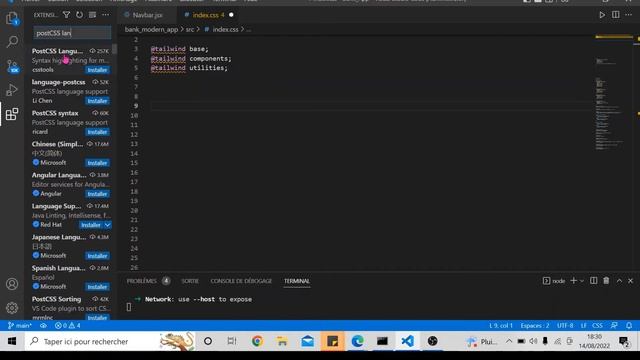Open notifications bell in status bar
Screen dimensions: 640x360
(629, 325)
